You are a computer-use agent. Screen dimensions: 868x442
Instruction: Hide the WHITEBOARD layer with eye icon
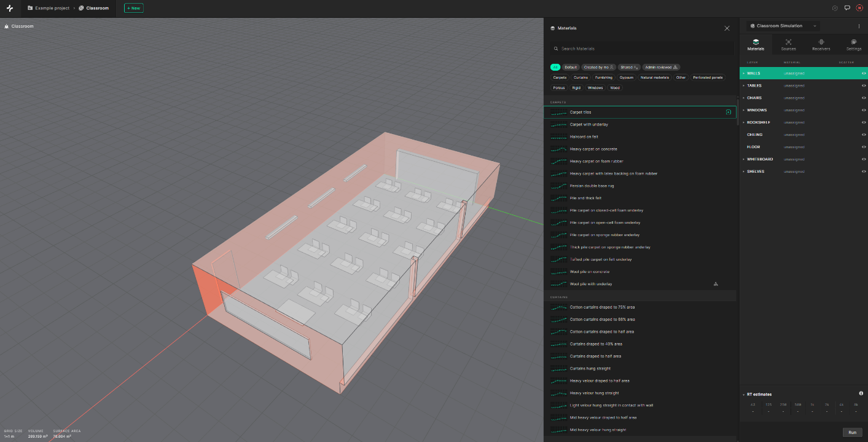click(864, 159)
